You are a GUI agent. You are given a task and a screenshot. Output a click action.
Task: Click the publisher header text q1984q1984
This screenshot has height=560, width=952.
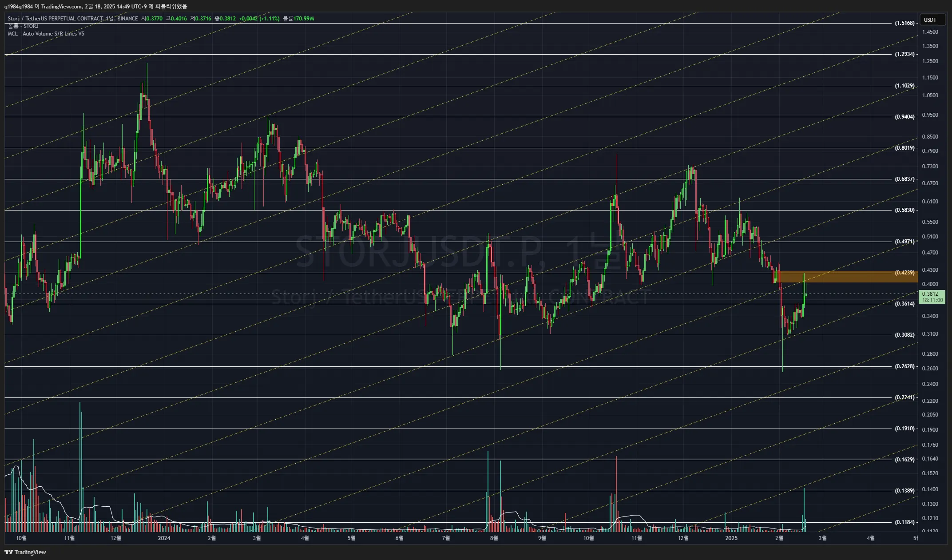click(x=19, y=6)
